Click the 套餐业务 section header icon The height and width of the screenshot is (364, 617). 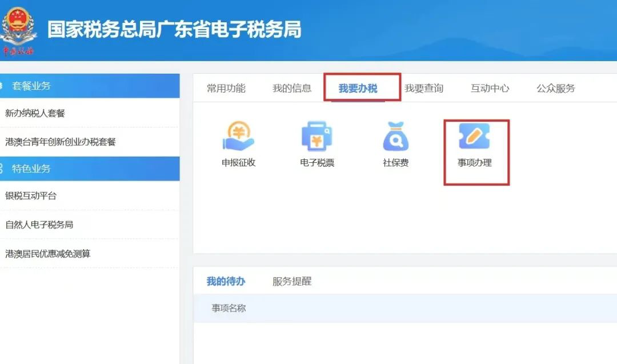2,86
